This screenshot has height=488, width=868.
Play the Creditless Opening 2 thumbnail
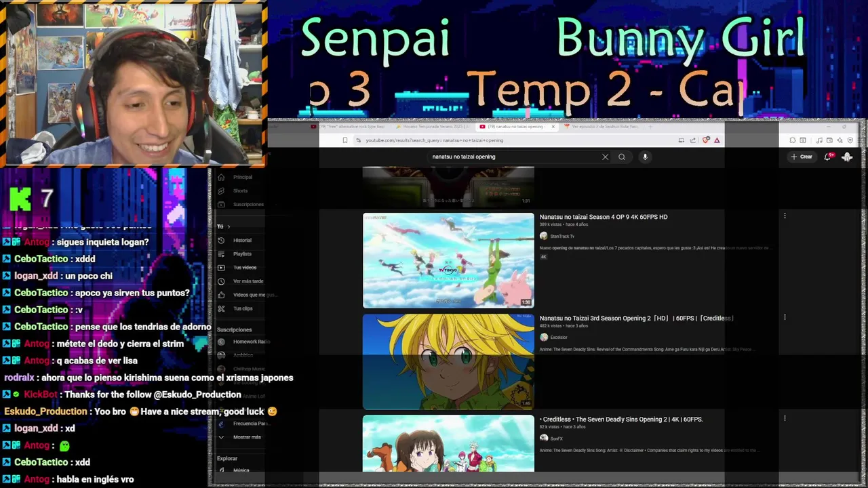448,443
